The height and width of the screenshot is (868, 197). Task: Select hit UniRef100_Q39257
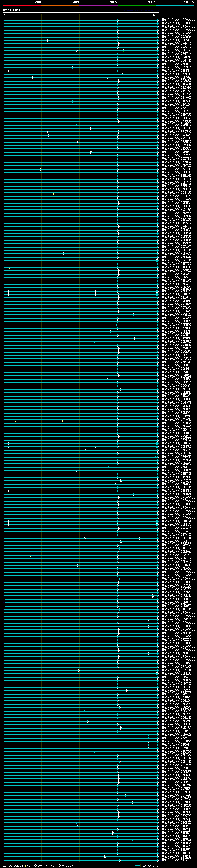click(x=177, y=220)
